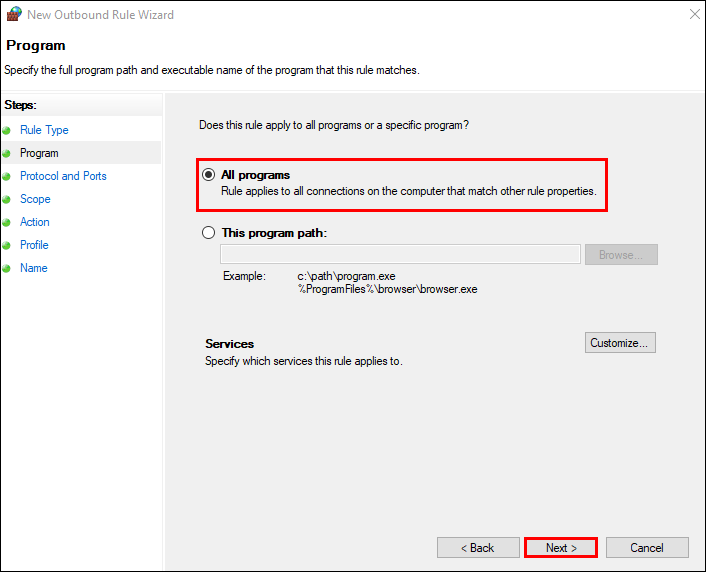Click the firewall wizard title bar icon
The height and width of the screenshot is (572, 706).
click(13, 15)
